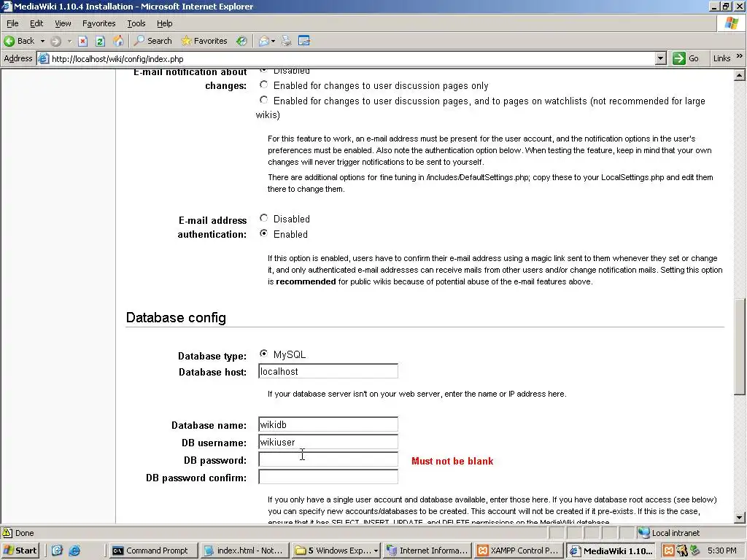
Task: Open the Favorites star toolbar button
Action: [x=204, y=41]
